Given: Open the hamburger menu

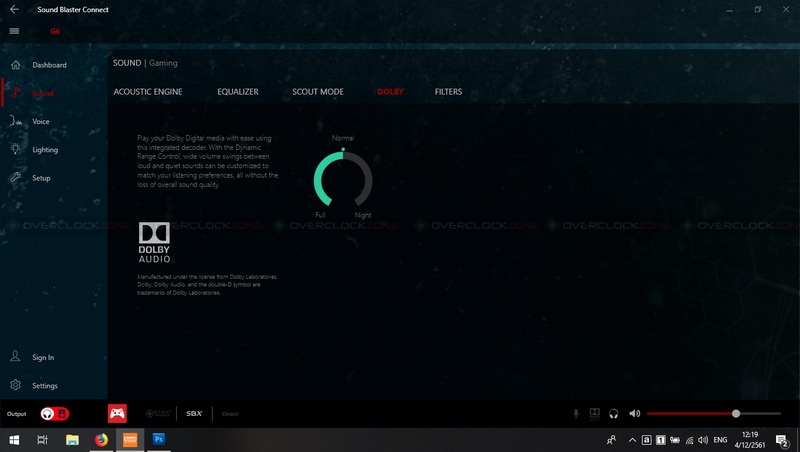Looking at the screenshot, I should click(x=14, y=31).
